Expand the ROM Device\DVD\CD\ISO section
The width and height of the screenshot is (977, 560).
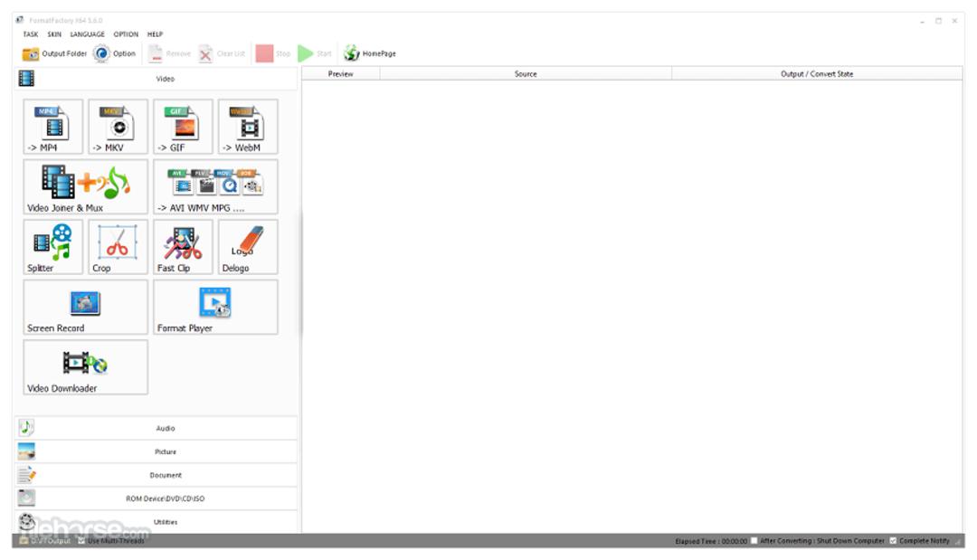156,498
